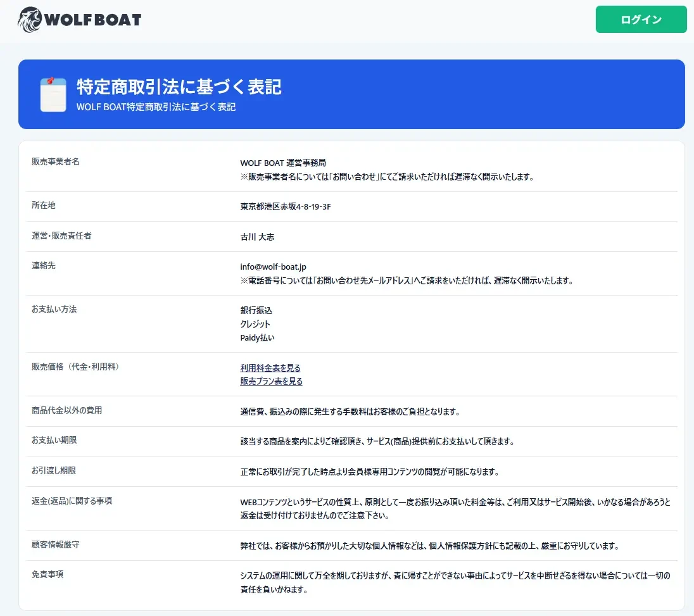Select address 東京都港区赤坂4-8-19-3F
This screenshot has width=694, height=616.
(x=286, y=206)
